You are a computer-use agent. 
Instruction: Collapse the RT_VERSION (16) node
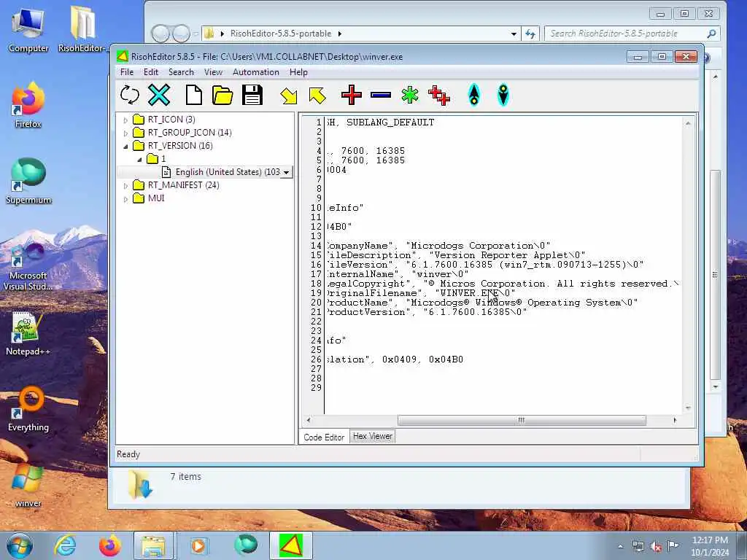click(125, 146)
